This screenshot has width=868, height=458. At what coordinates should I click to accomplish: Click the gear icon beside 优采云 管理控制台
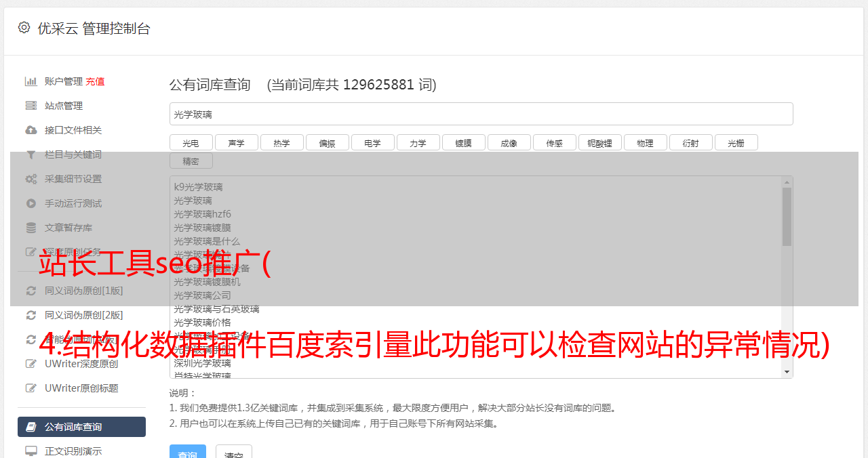[x=24, y=28]
